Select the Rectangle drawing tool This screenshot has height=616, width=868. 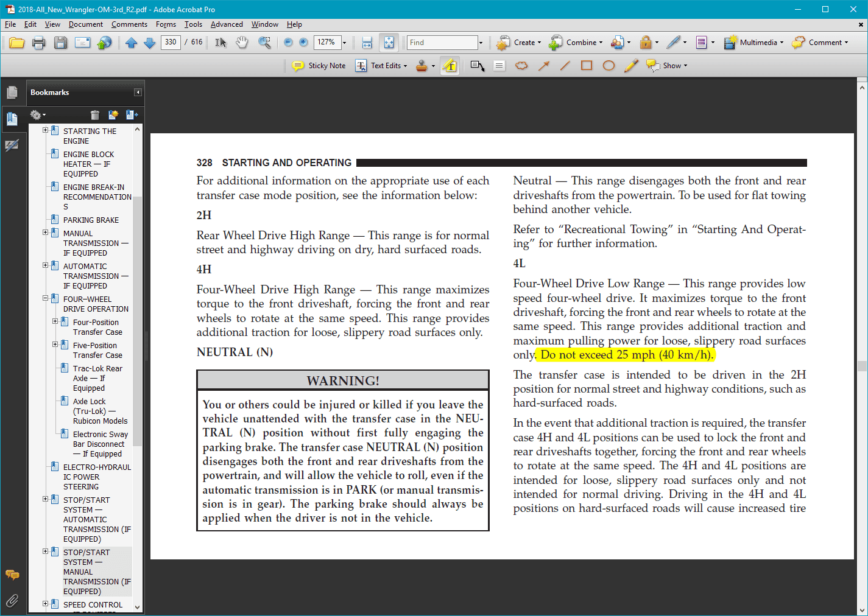click(x=587, y=66)
